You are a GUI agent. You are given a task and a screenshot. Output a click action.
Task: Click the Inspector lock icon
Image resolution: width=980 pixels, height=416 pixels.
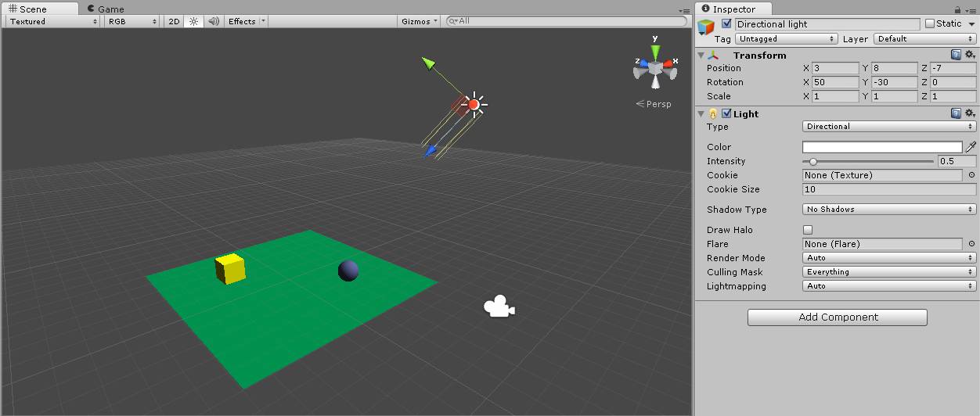tap(957, 9)
